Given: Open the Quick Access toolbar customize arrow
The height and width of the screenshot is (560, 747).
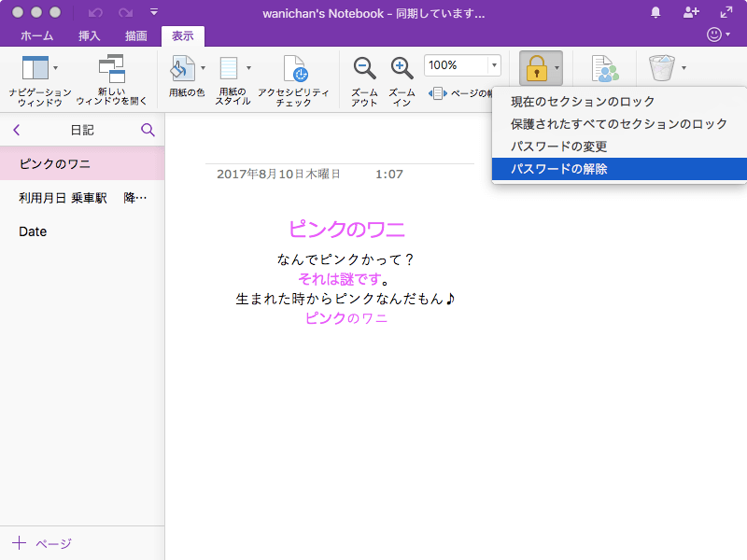Looking at the screenshot, I should (x=154, y=13).
